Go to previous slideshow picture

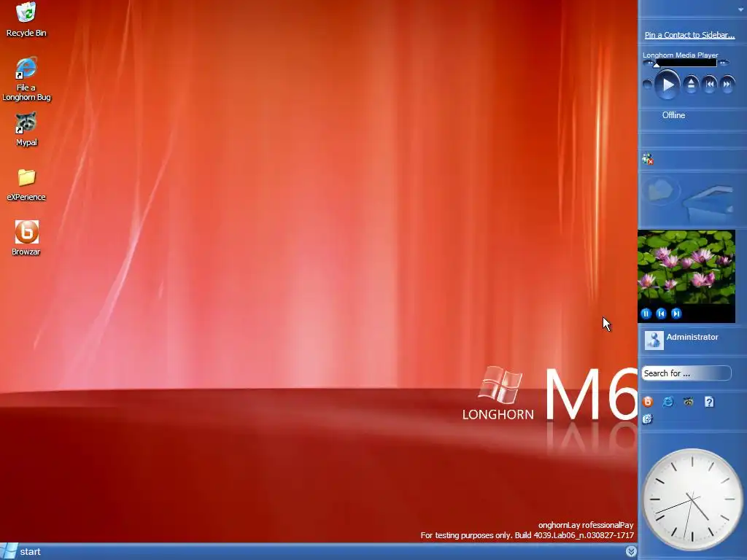661,314
